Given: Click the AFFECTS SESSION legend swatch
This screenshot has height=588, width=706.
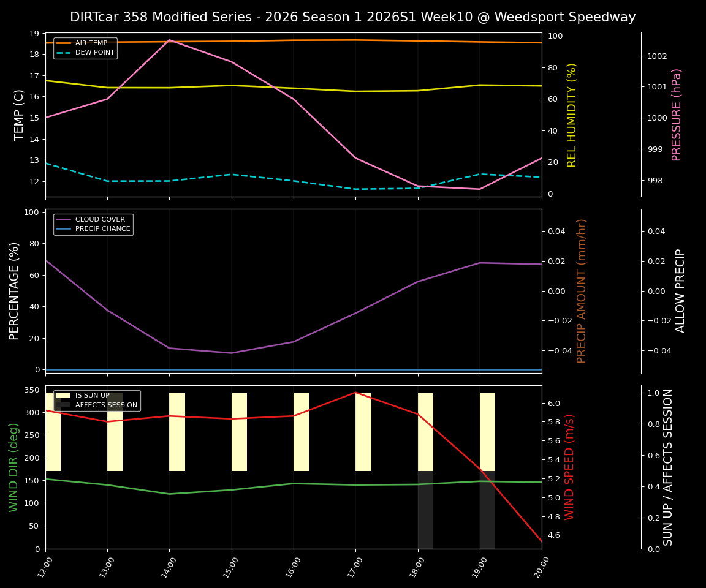Looking at the screenshot, I should [x=63, y=405].
